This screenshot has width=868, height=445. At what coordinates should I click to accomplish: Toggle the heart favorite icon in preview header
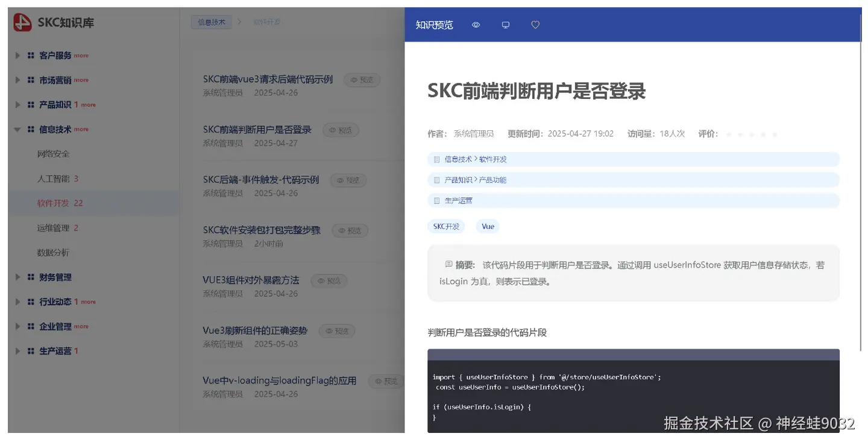[x=535, y=25]
